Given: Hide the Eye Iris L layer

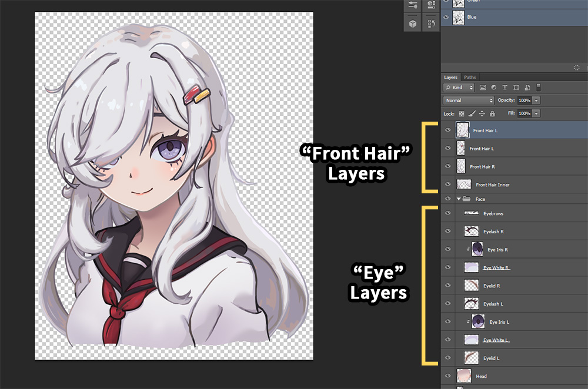Looking at the screenshot, I should [x=447, y=321].
